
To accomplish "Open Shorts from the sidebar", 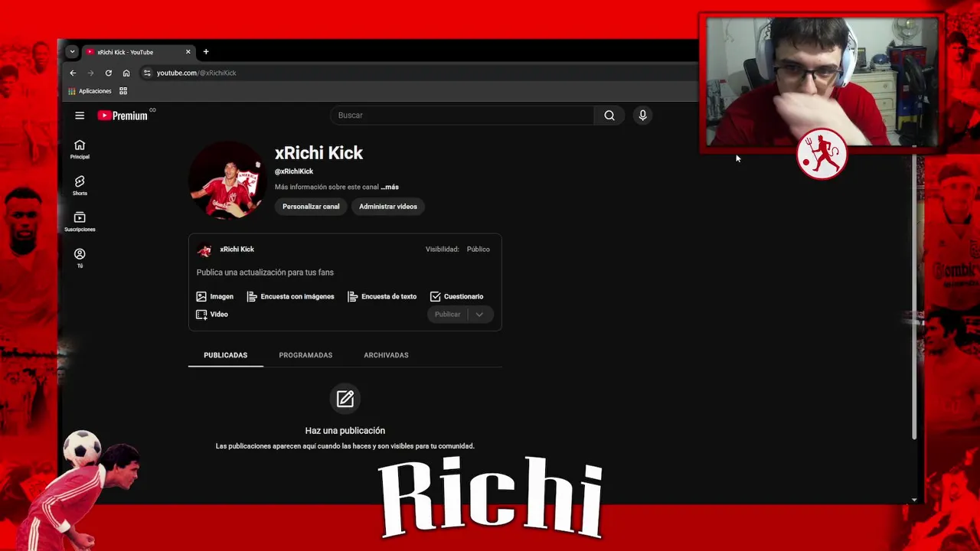I will 80,185.
